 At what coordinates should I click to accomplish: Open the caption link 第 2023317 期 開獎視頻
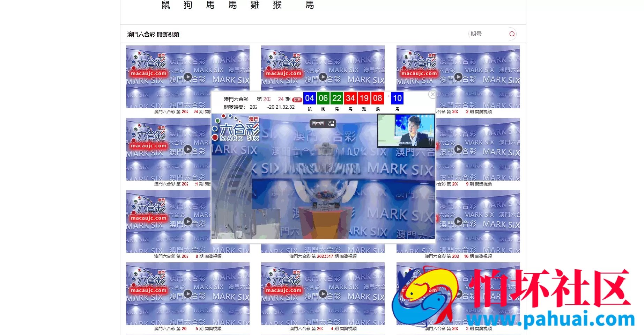click(323, 256)
